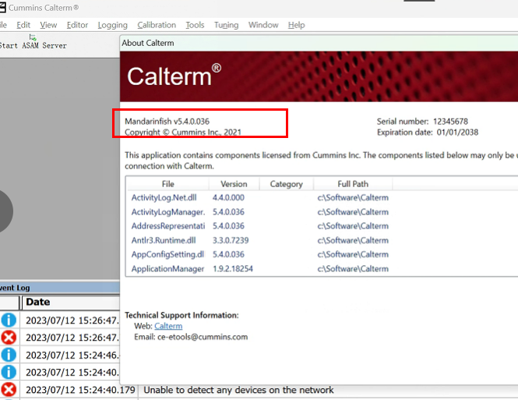Click the 2023/07/12 15:24:46 log date
Viewport: 518px width, 400px height.
[72, 355]
